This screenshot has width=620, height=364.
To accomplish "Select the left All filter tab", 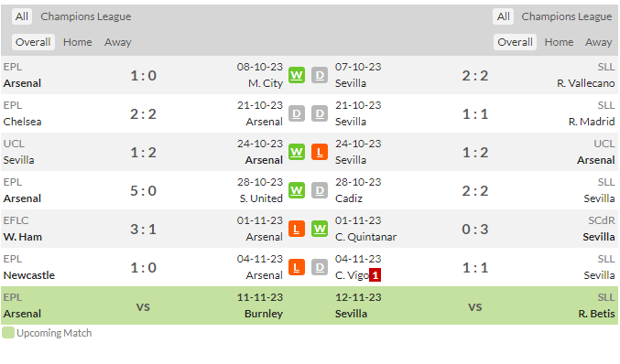I will click(22, 16).
